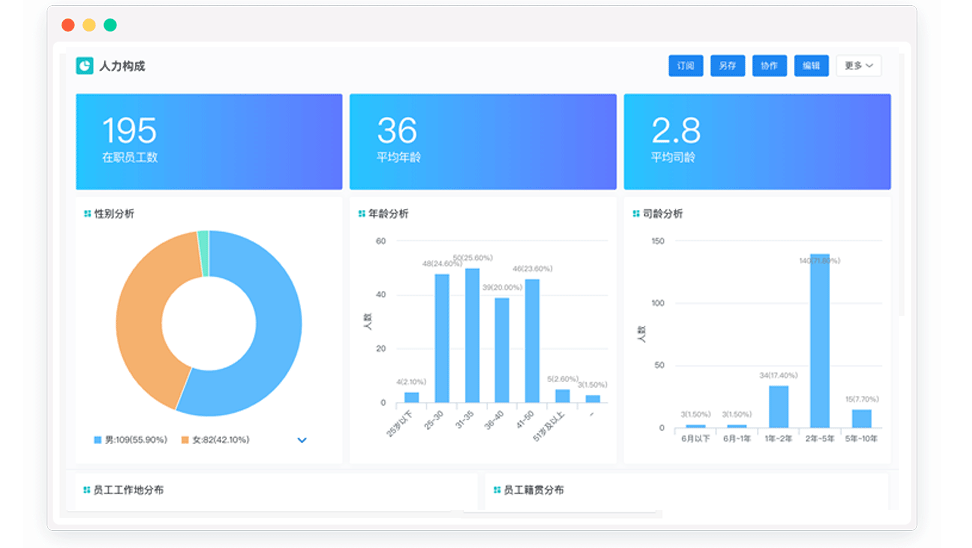The image size is (972, 548).
Task: Select the 5年-10年 tenure bar
Action: coord(862,418)
